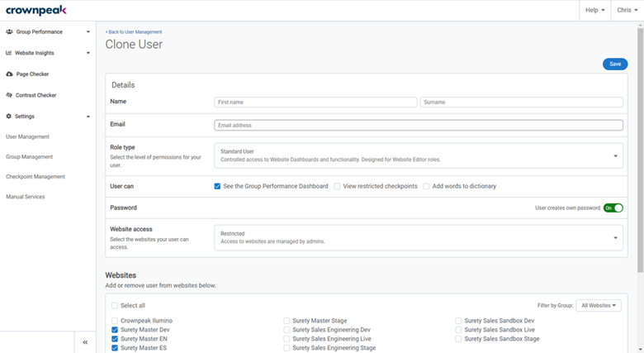This screenshot has width=644, height=353.
Task: Check Surety Sales Engineering Dev website
Action: tap(286, 330)
